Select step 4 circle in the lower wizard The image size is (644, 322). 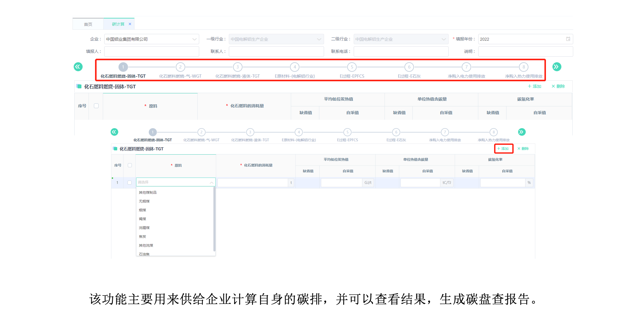(x=299, y=132)
